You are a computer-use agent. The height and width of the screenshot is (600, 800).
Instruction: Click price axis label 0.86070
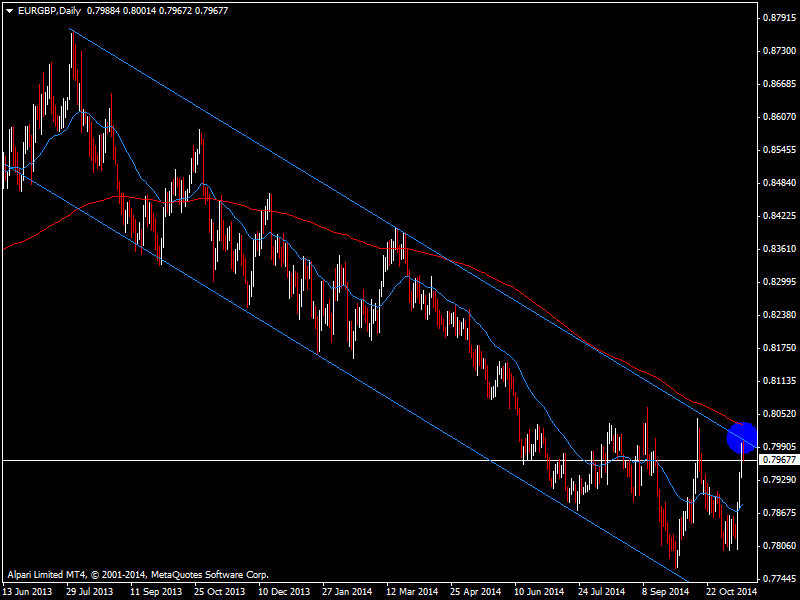pyautogui.click(x=779, y=117)
